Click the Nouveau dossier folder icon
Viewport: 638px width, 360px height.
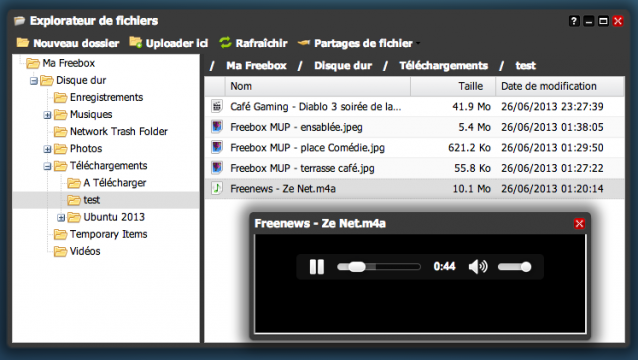pyautogui.click(x=22, y=42)
